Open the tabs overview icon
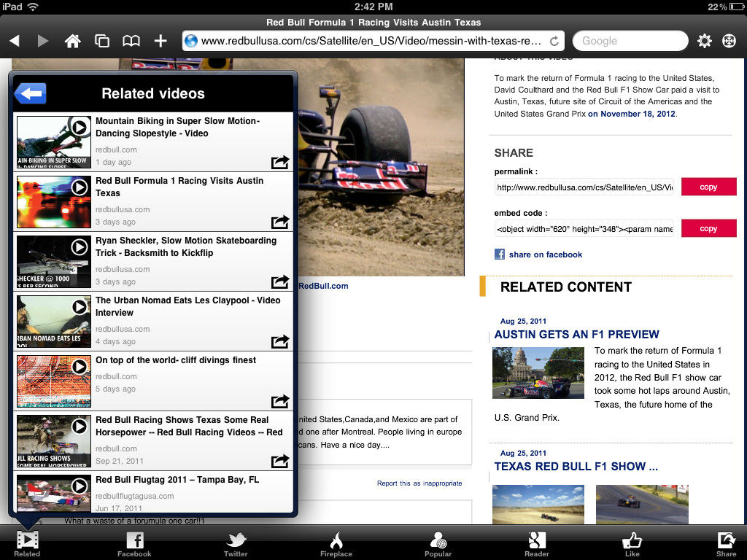This screenshot has width=747, height=560. tap(102, 41)
